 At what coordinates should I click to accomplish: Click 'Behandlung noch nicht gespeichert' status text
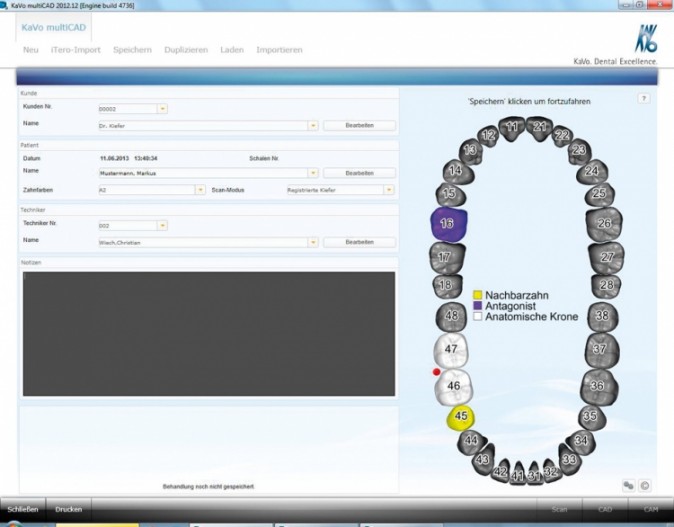click(x=208, y=487)
